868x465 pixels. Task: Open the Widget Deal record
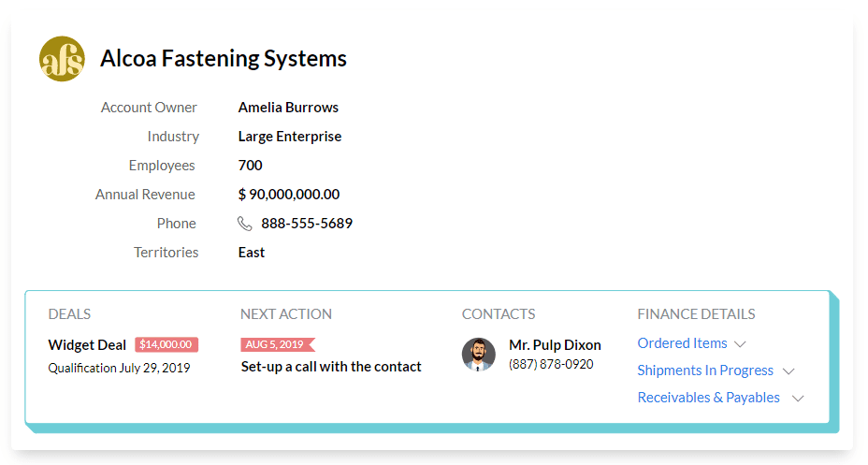pos(87,345)
